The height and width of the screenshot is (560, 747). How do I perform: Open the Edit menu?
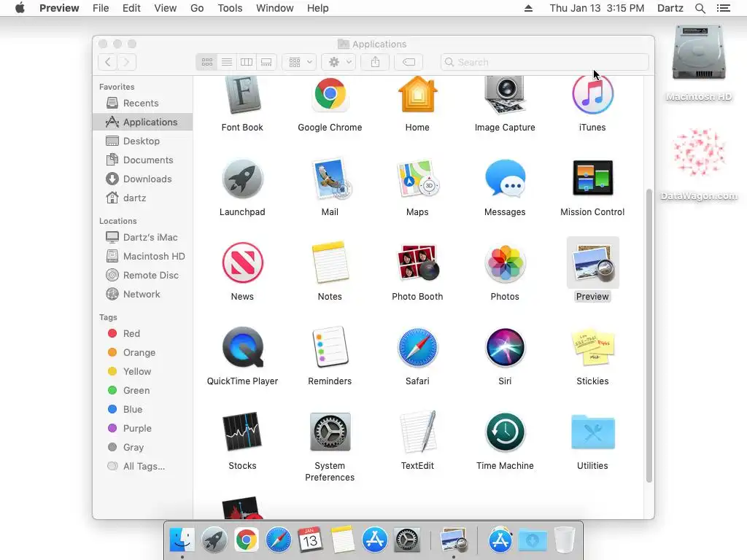pos(131,8)
